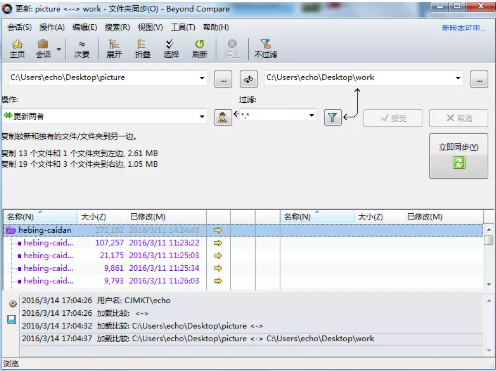The image size is (496, 371).
Task: Toggle the Minor (次要) toolbar icon
Action: click(82, 49)
